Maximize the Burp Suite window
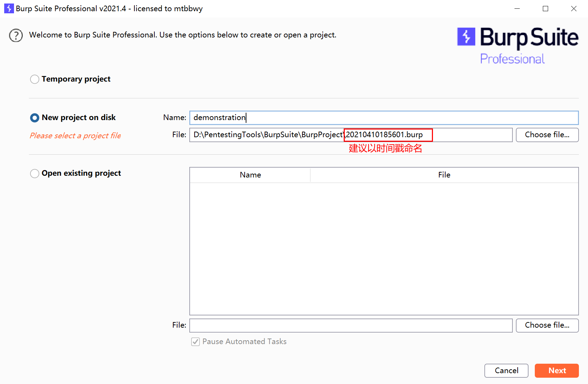Screen dimensions: 588x384 click(545, 8)
